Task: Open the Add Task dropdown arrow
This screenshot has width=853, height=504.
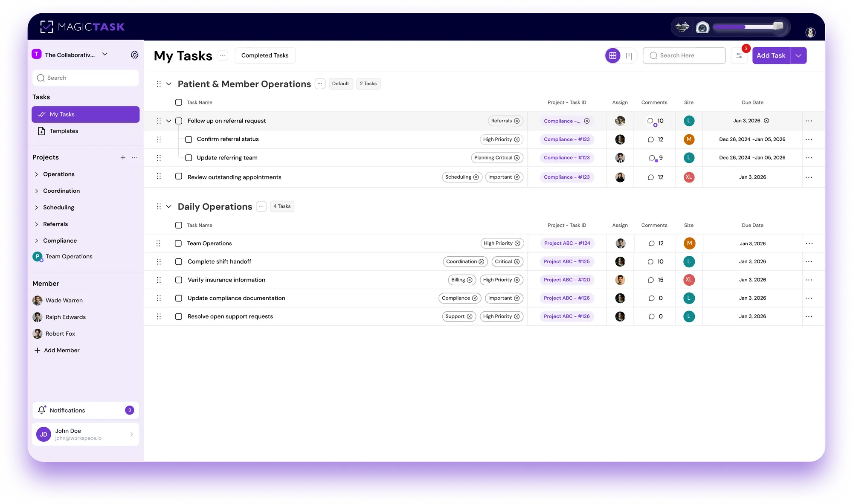Action: [x=798, y=55]
